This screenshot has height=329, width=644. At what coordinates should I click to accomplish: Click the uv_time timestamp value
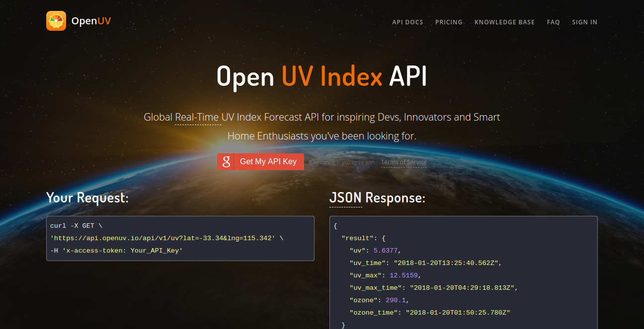[446, 263]
